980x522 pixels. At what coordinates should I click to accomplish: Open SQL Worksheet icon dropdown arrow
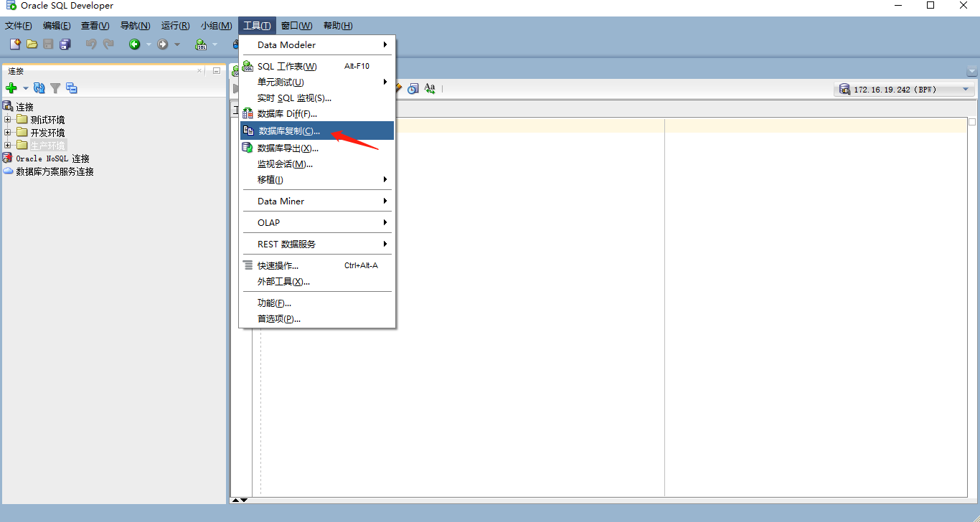tap(215, 44)
